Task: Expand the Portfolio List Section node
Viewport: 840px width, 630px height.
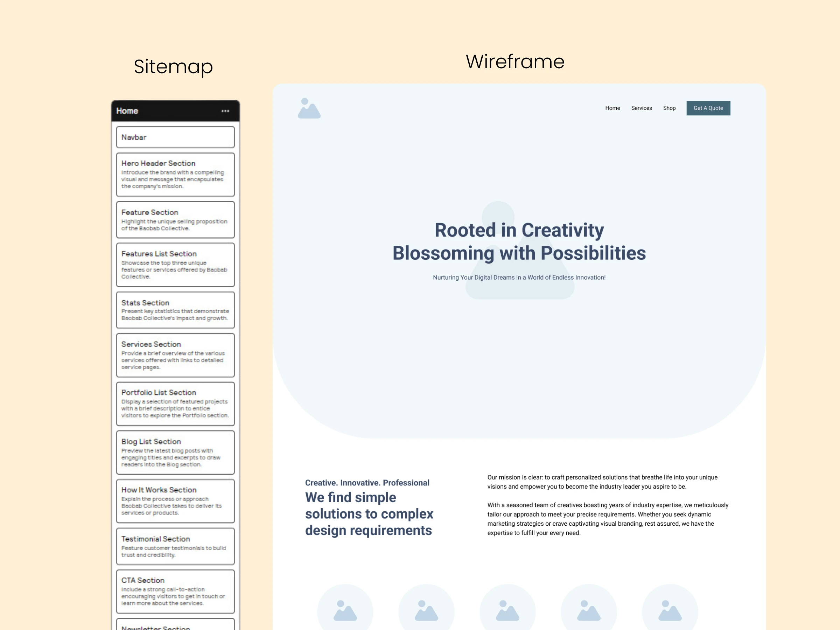Action: [x=175, y=404]
